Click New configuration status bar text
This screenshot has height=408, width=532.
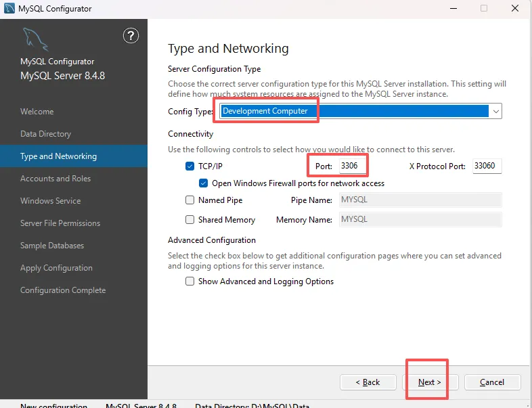53,405
